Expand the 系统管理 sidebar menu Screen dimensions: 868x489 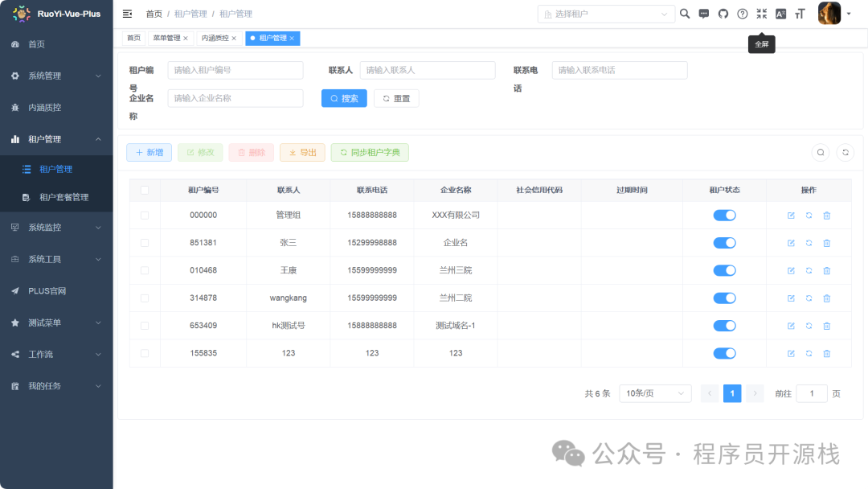coord(56,76)
